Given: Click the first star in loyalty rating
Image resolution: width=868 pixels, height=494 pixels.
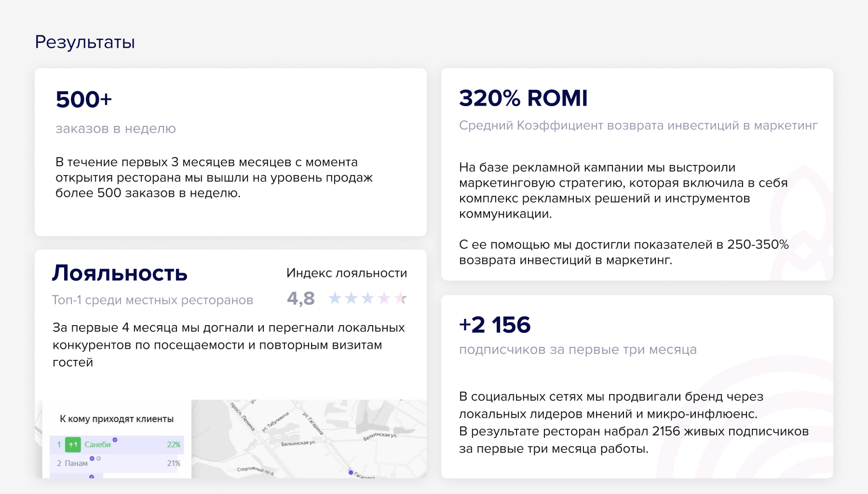Looking at the screenshot, I should coord(335,298).
